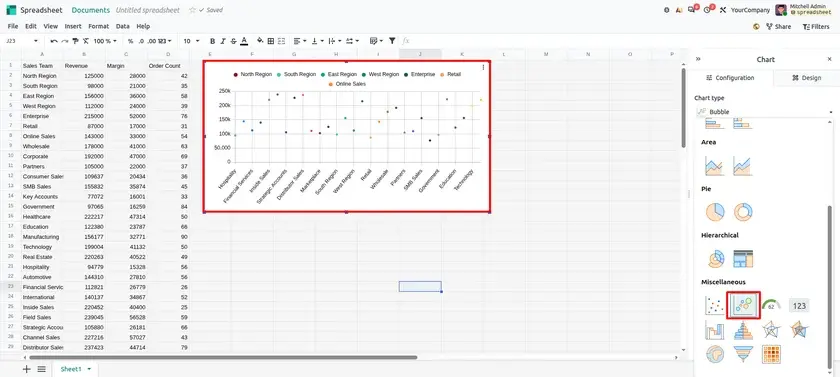
Task: Toggle favorite star for the spreadsheet
Action: pos(192,10)
